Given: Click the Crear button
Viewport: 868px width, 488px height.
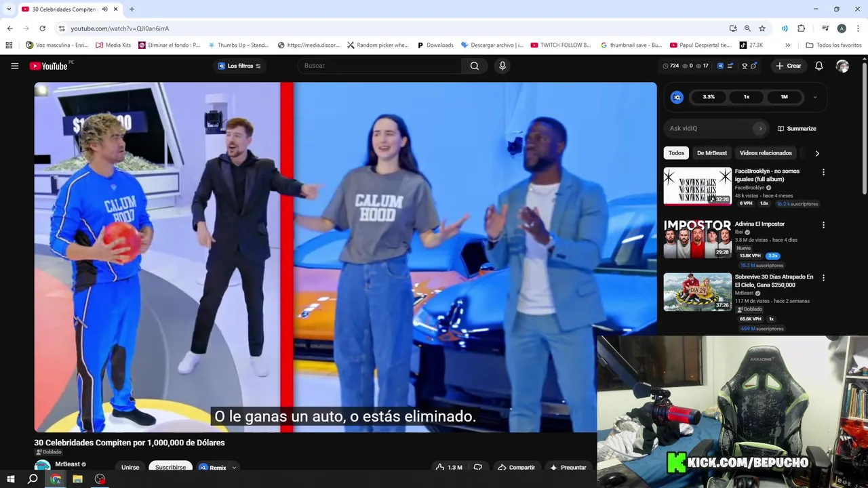Looking at the screenshot, I should click(x=789, y=66).
